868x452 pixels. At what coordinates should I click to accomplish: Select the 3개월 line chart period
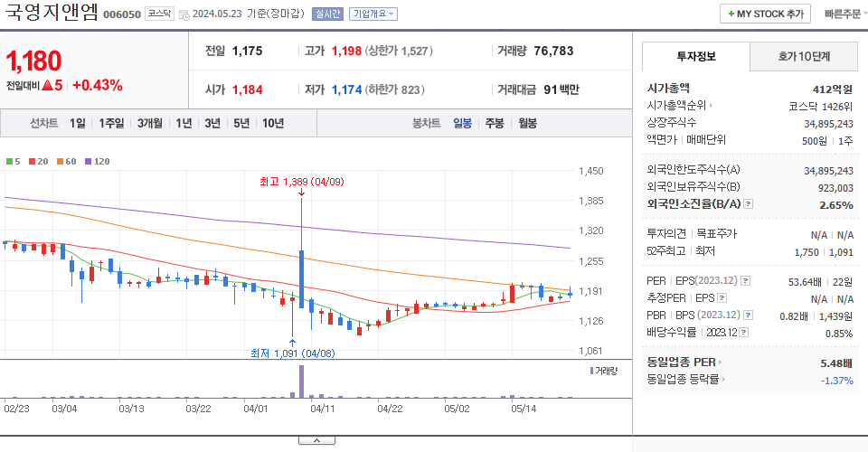(x=149, y=123)
